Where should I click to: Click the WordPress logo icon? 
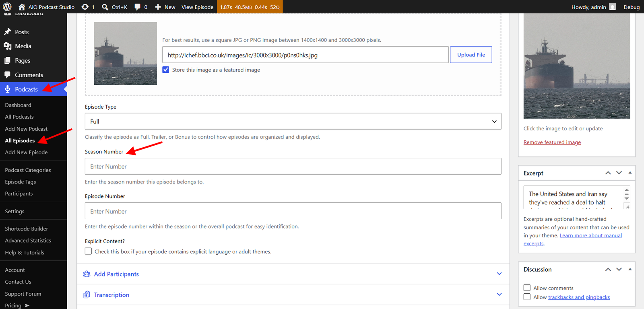[7, 7]
